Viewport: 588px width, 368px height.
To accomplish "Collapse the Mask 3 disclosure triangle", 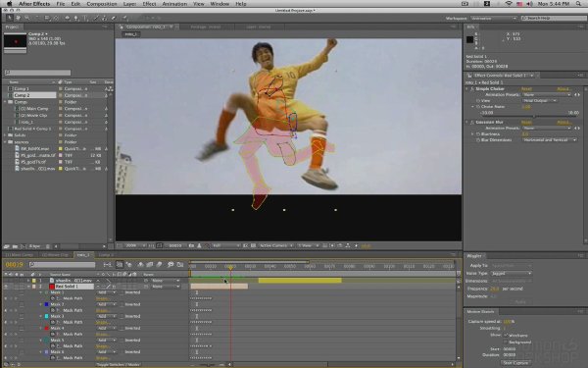I will click(x=41, y=316).
